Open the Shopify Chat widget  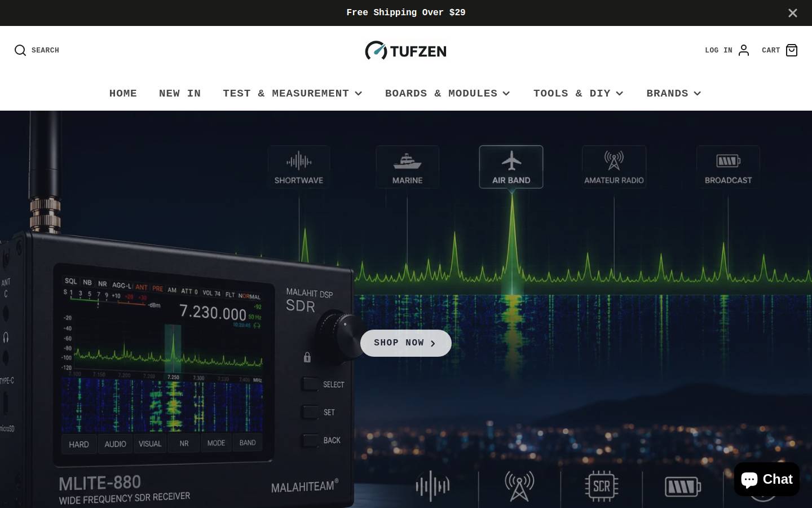tap(767, 479)
